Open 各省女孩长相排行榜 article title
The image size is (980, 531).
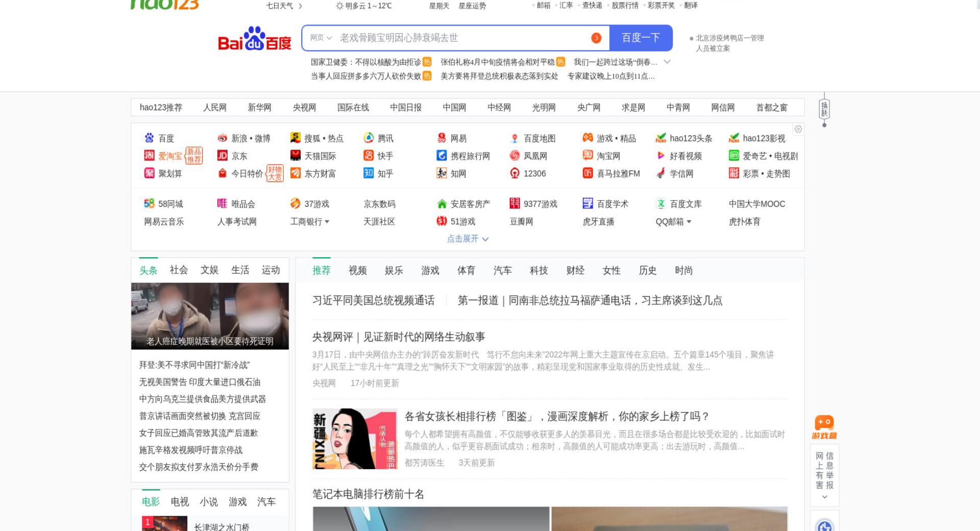pyautogui.click(x=556, y=417)
